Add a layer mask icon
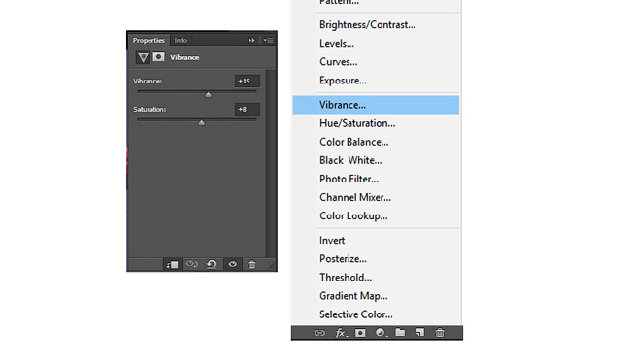631x364 pixels. [x=360, y=333]
